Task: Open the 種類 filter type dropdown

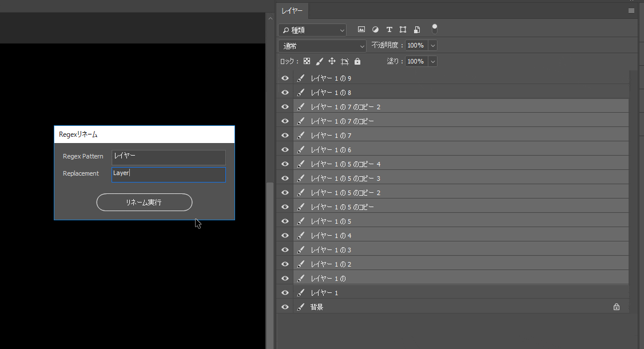Action: click(312, 29)
